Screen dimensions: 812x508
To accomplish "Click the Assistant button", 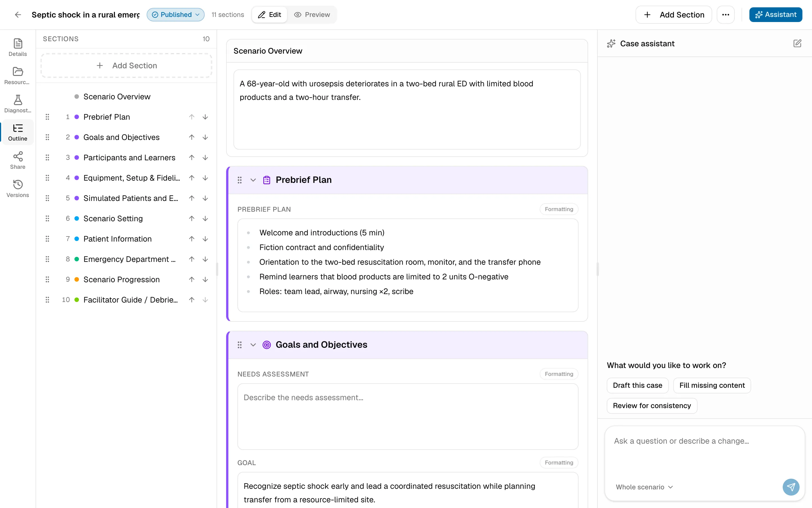I will coord(775,14).
